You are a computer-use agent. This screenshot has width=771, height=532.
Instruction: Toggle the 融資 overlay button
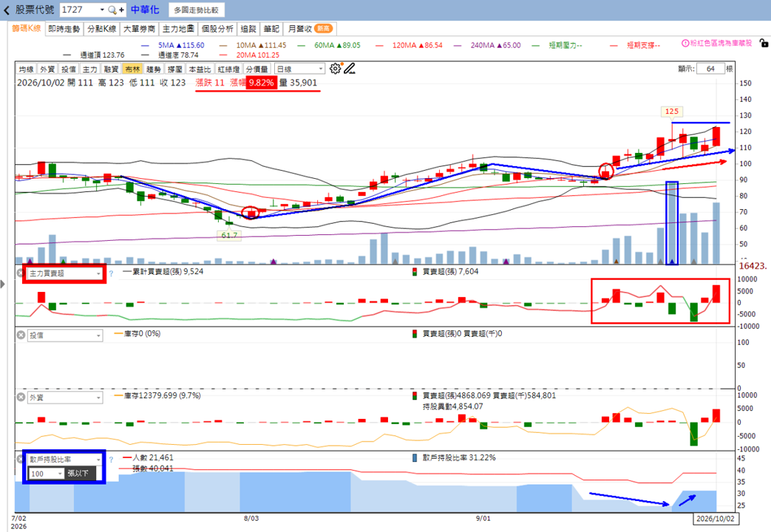point(111,69)
